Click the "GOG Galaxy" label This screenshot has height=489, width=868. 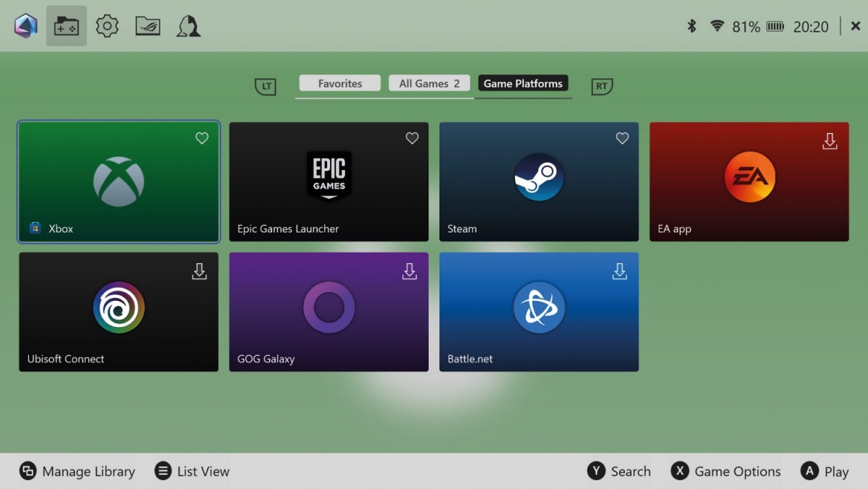click(x=266, y=359)
